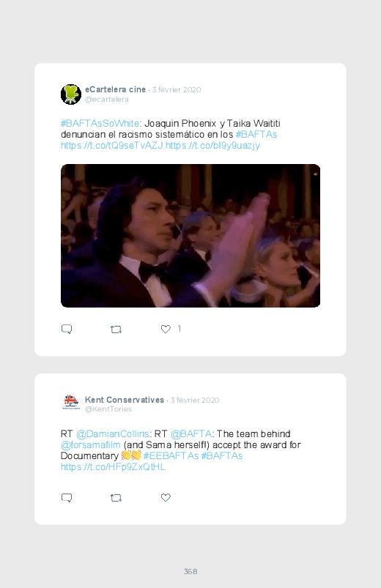Reply to the Kent Conservatives tweet
This screenshot has width=381, height=588.
click(x=67, y=498)
